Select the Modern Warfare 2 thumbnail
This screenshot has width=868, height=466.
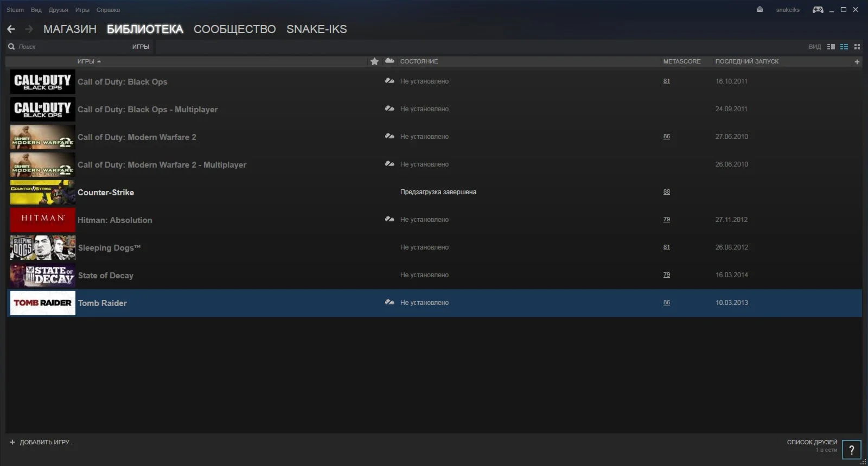point(43,137)
